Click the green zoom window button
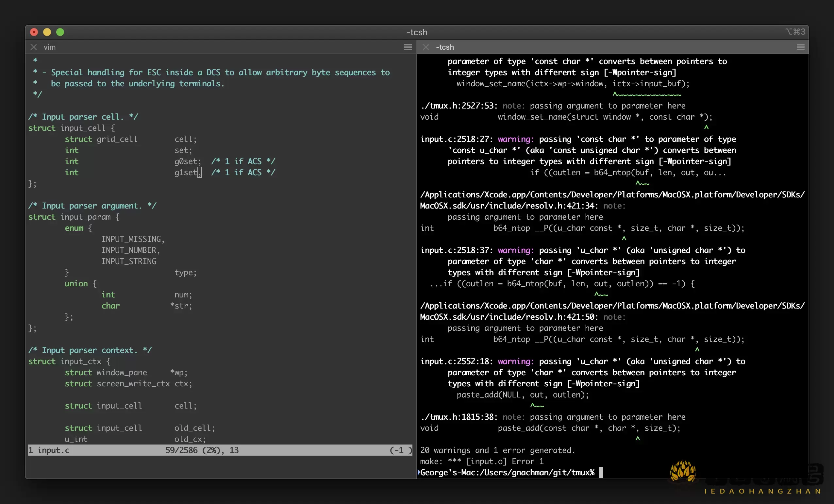834x504 pixels. pyautogui.click(x=60, y=32)
